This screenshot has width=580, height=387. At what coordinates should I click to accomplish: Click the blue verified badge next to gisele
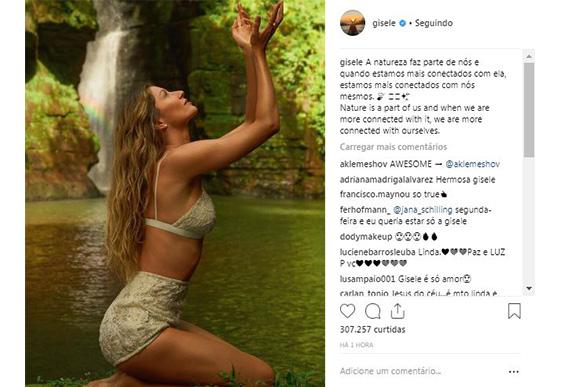pyautogui.click(x=402, y=23)
